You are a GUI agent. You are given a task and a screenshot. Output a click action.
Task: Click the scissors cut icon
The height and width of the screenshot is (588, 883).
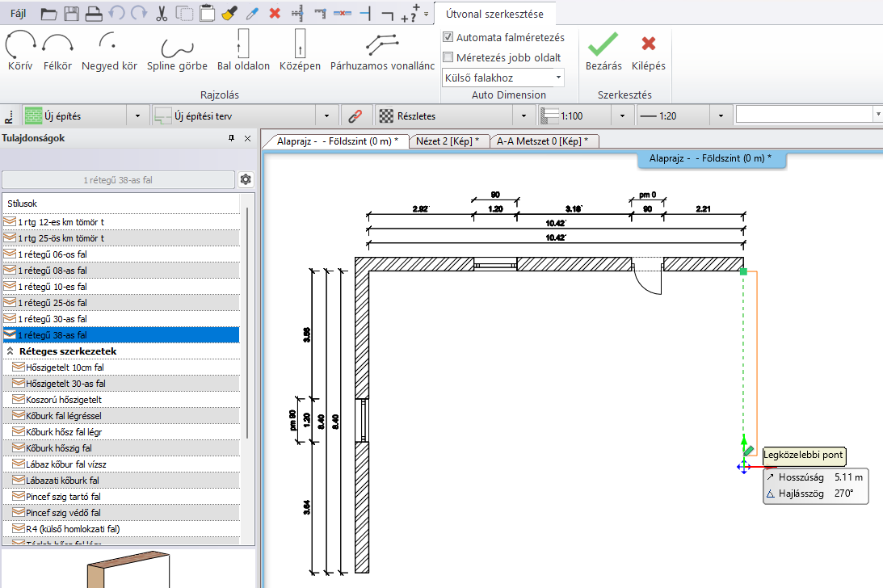pyautogui.click(x=162, y=14)
